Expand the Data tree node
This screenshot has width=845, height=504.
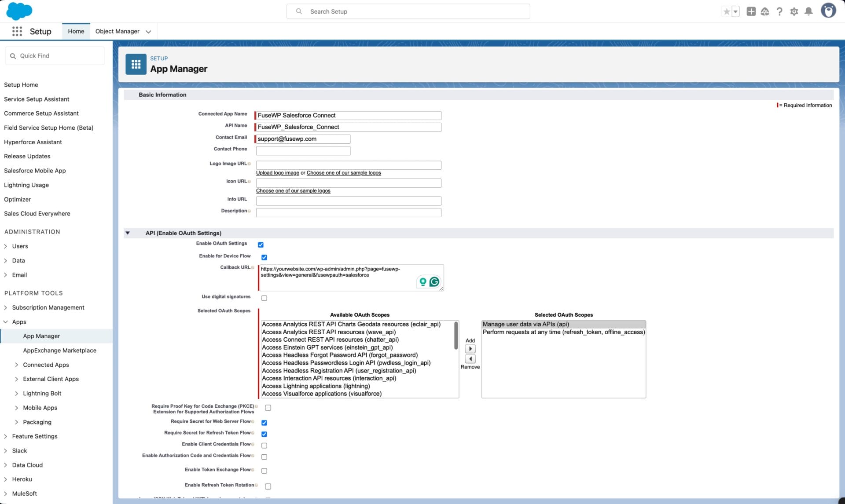6,261
